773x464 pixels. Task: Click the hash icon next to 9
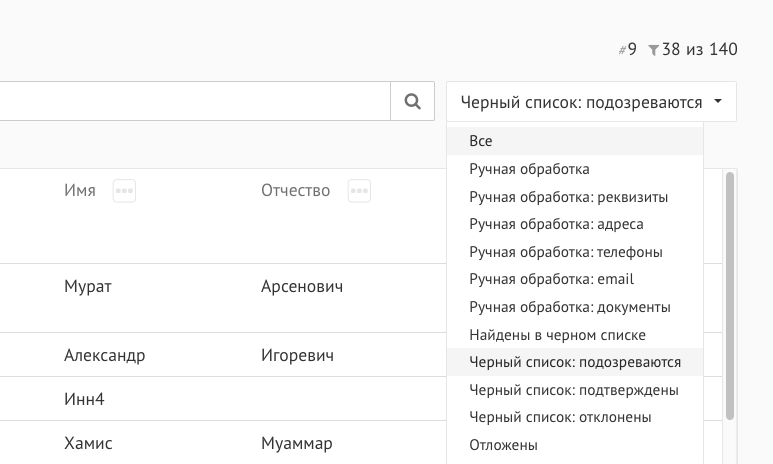click(x=622, y=50)
